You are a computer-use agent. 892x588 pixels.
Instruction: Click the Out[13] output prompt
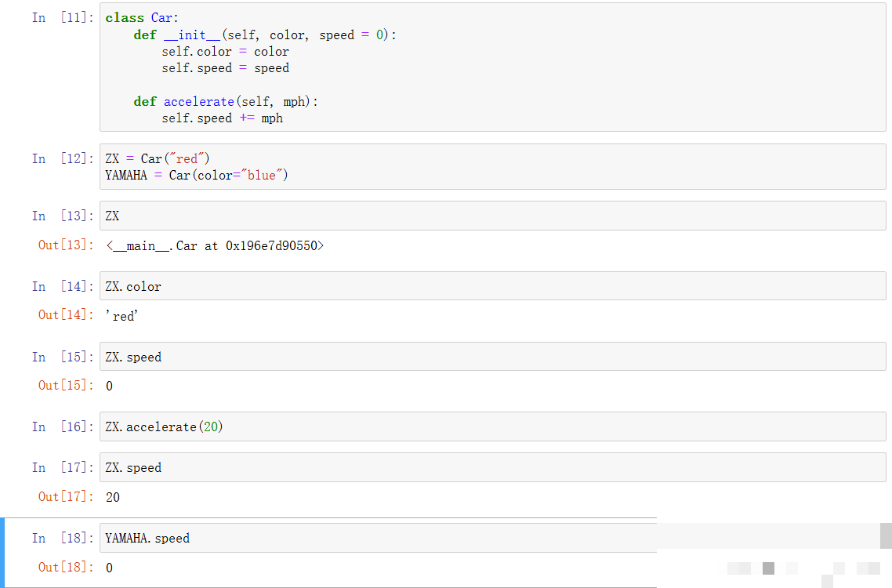tap(65, 245)
